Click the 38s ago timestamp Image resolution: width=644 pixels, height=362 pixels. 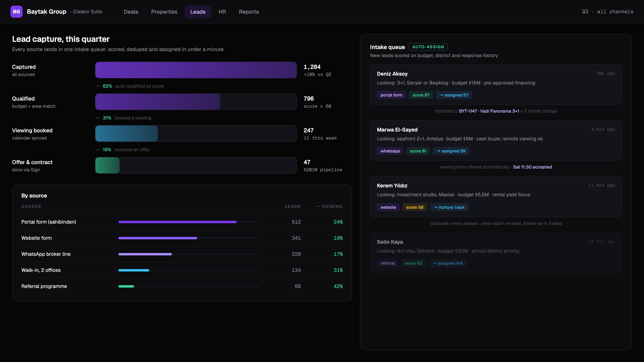coord(606,73)
